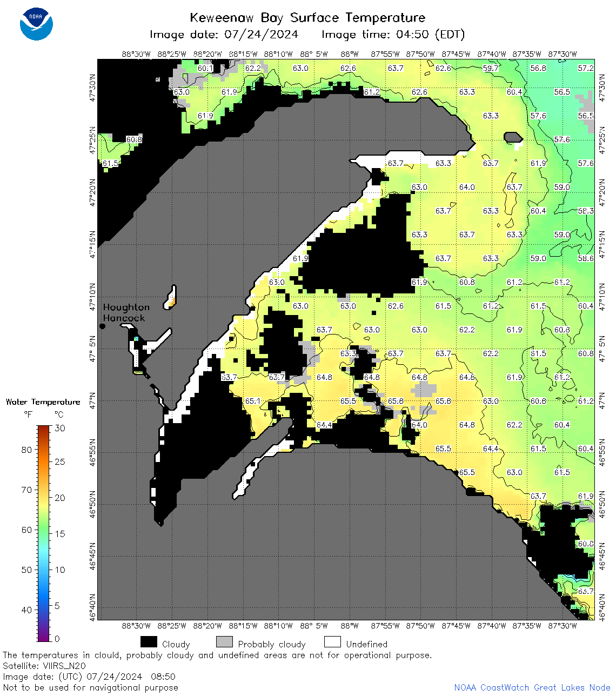This screenshot has height=696, width=616.
Task: Click the 30 tick on Celsius scale
Action: coord(60,428)
